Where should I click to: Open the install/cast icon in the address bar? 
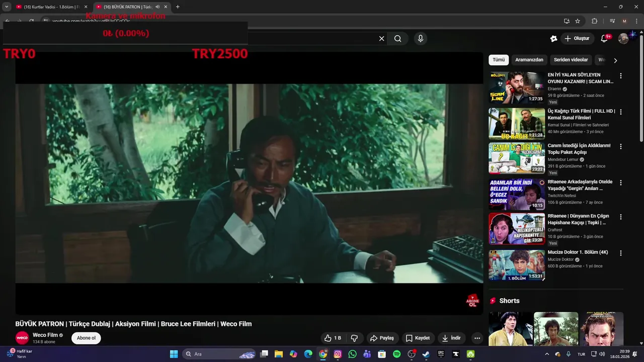pyautogui.click(x=567, y=21)
